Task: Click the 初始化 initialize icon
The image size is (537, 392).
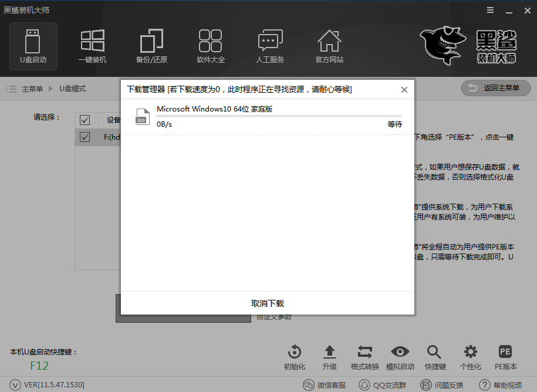Action: click(294, 357)
